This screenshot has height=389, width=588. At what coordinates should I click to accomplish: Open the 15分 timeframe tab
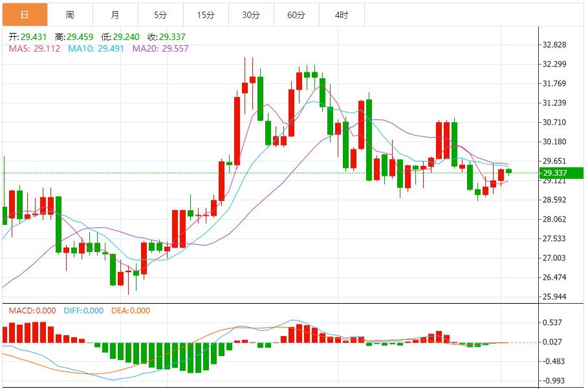pyautogui.click(x=206, y=15)
